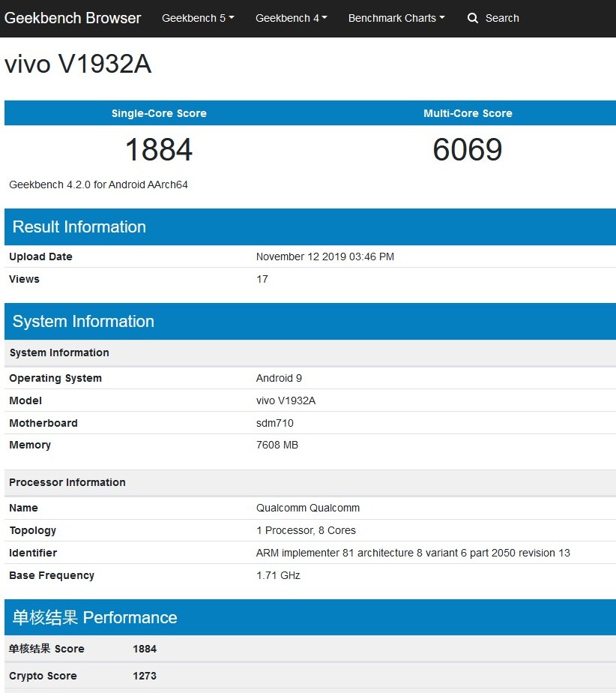Select the ARM implementer 81 identifier value
Viewport: 616px width, 693px height.
(x=413, y=553)
